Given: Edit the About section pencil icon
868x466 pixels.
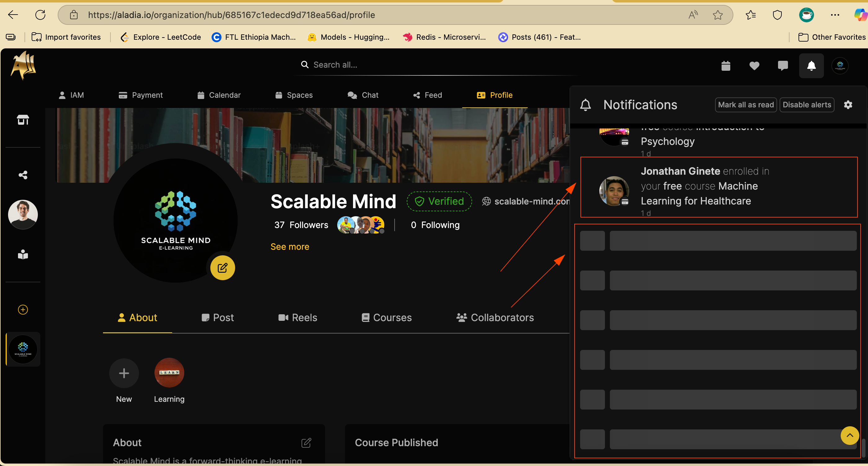Looking at the screenshot, I should [306, 442].
